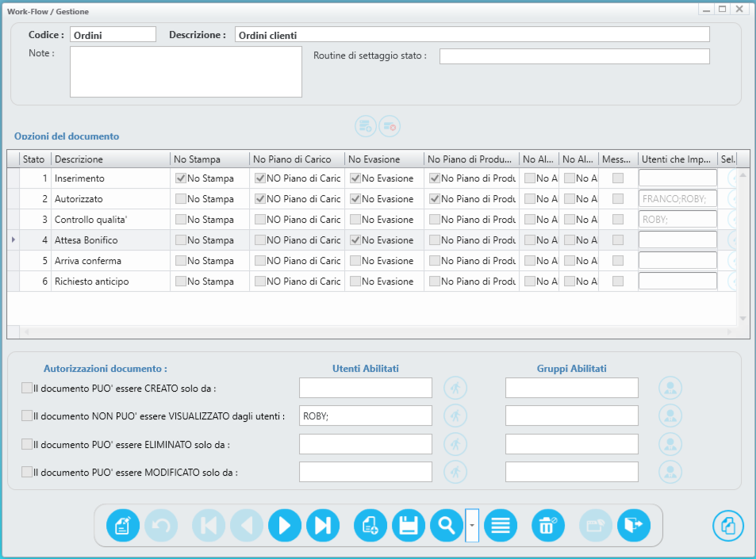This screenshot has height=559, width=756.
Task: Select the 'Inserimento' description cell
Action: click(110, 178)
